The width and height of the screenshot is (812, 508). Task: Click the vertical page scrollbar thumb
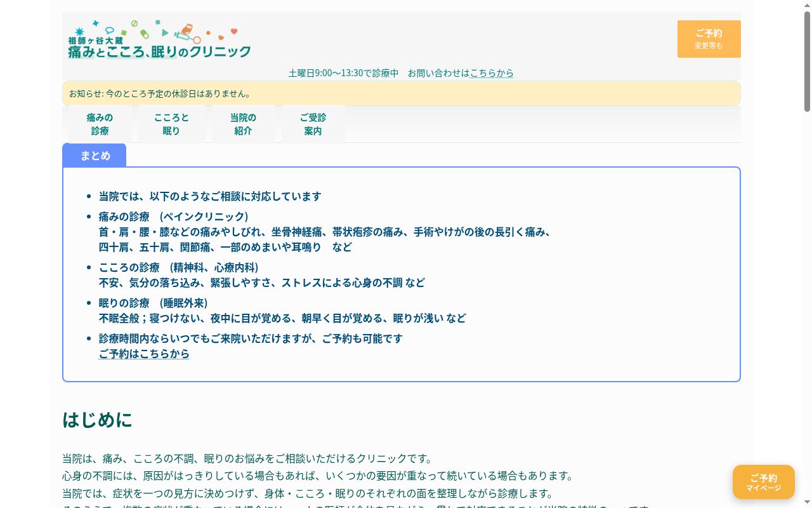point(807,60)
